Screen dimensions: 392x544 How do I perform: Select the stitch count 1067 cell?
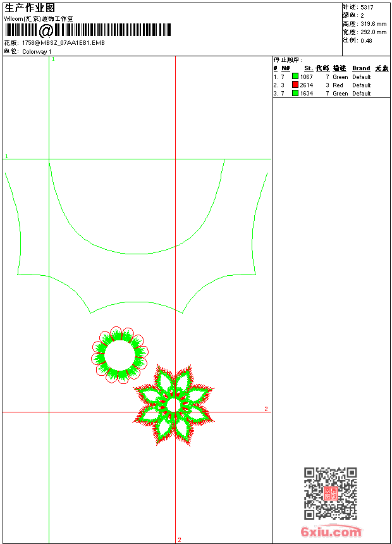point(306,77)
